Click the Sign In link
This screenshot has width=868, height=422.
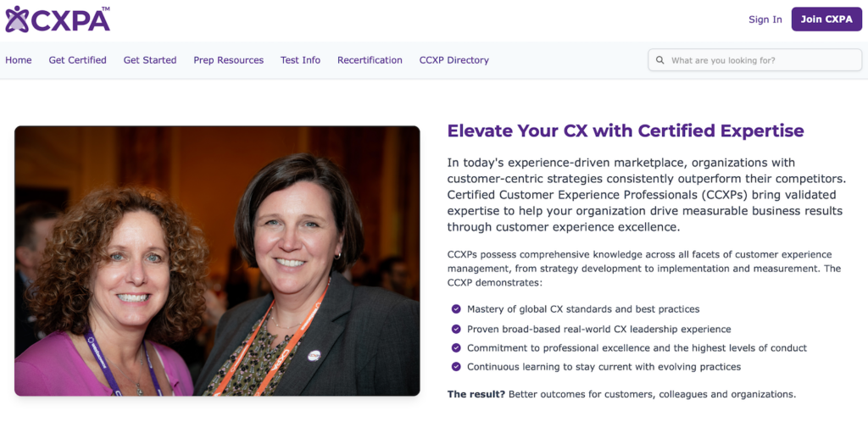tap(765, 19)
